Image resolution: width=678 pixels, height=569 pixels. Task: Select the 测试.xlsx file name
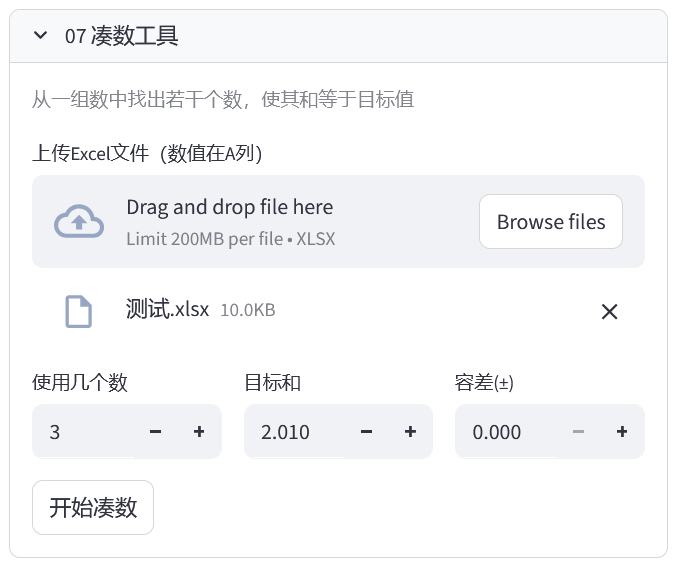[167, 309]
